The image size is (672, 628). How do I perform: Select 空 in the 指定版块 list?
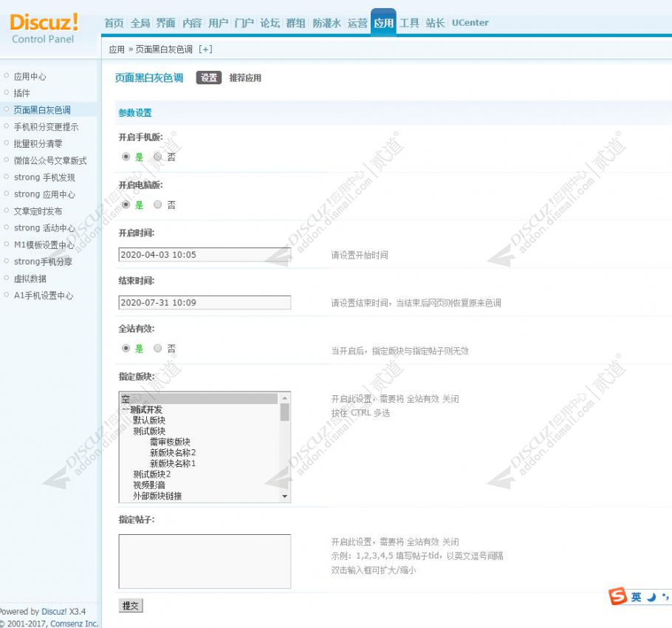199,399
